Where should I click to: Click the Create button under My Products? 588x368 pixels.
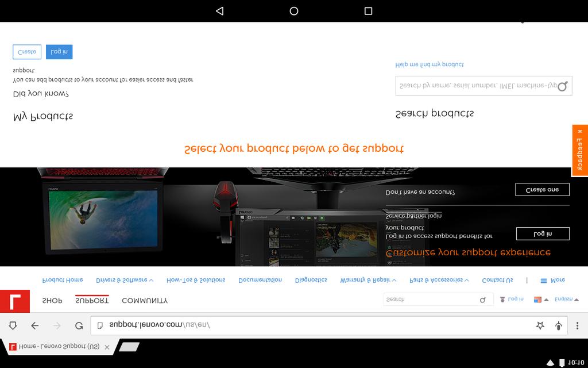(x=27, y=52)
